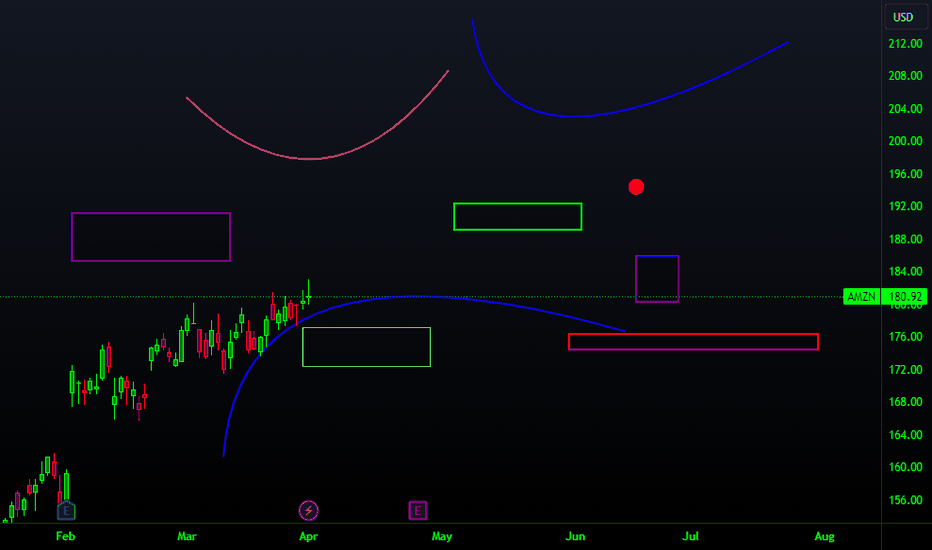
Task: Click the Feb label on time axis
Action: coord(65,536)
